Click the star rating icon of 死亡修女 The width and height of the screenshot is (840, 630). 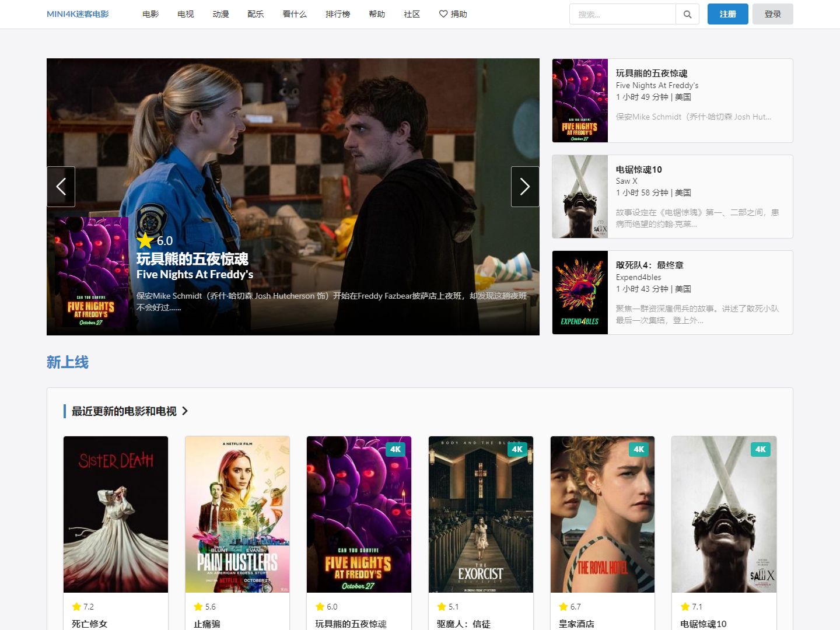coord(76,607)
